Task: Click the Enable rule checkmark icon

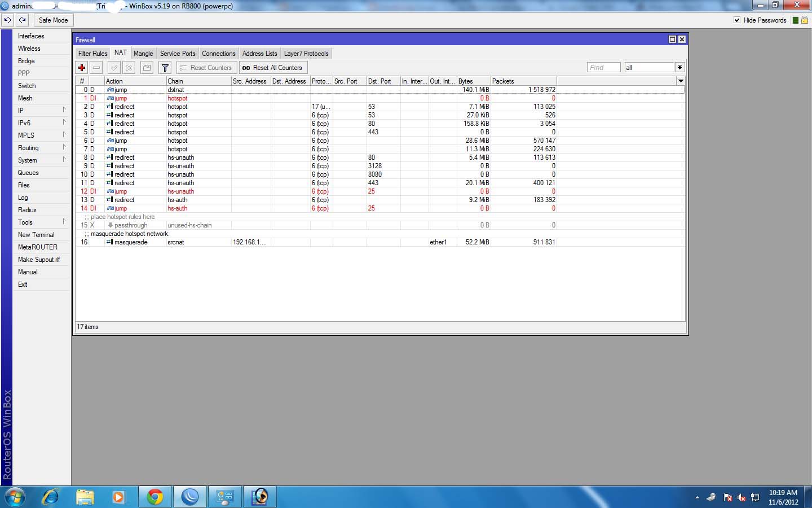Action: [114, 68]
